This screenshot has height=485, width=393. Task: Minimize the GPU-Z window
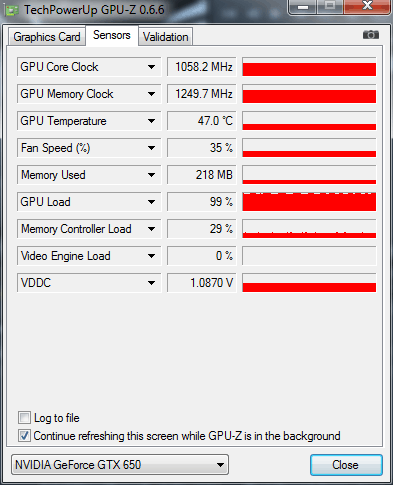(303, 6)
